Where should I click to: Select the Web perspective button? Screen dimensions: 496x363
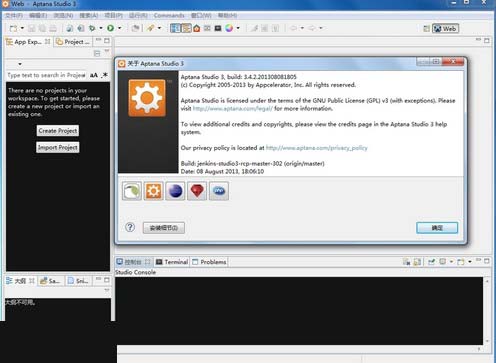pos(446,29)
